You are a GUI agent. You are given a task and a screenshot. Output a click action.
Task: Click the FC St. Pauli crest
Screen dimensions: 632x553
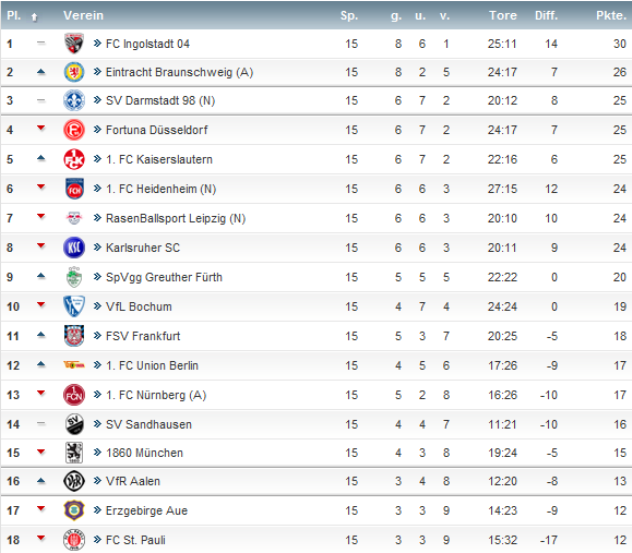coord(73,540)
